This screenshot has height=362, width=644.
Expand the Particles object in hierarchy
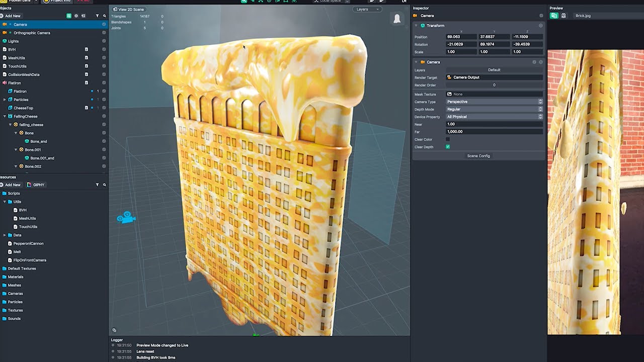5,100
